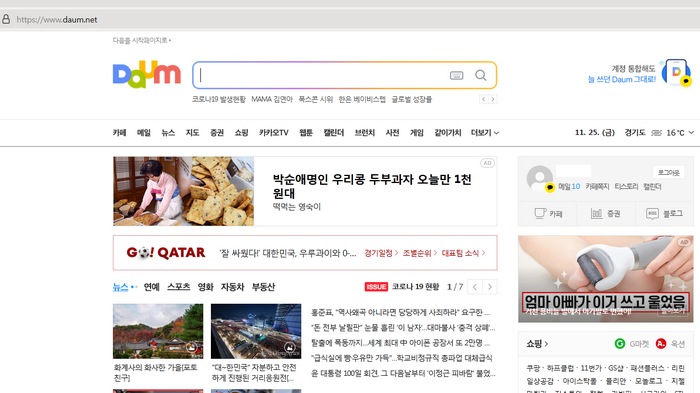Viewport: 700px width, 393px height.
Task: Click the AD badge on tofu snack banner
Action: [488, 163]
